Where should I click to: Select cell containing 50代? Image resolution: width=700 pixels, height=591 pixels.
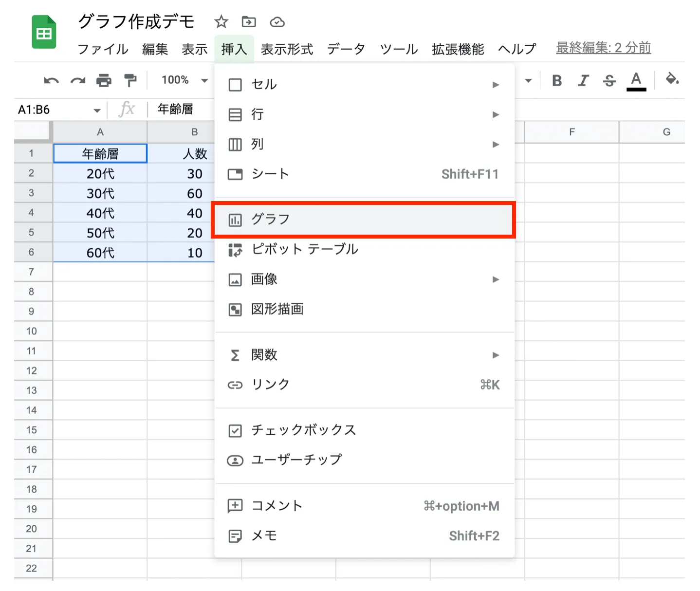click(100, 233)
